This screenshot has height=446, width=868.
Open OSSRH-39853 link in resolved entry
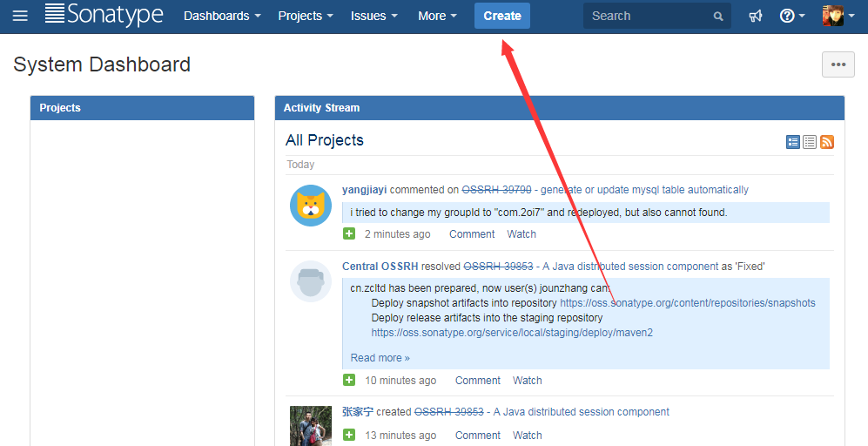pos(498,267)
